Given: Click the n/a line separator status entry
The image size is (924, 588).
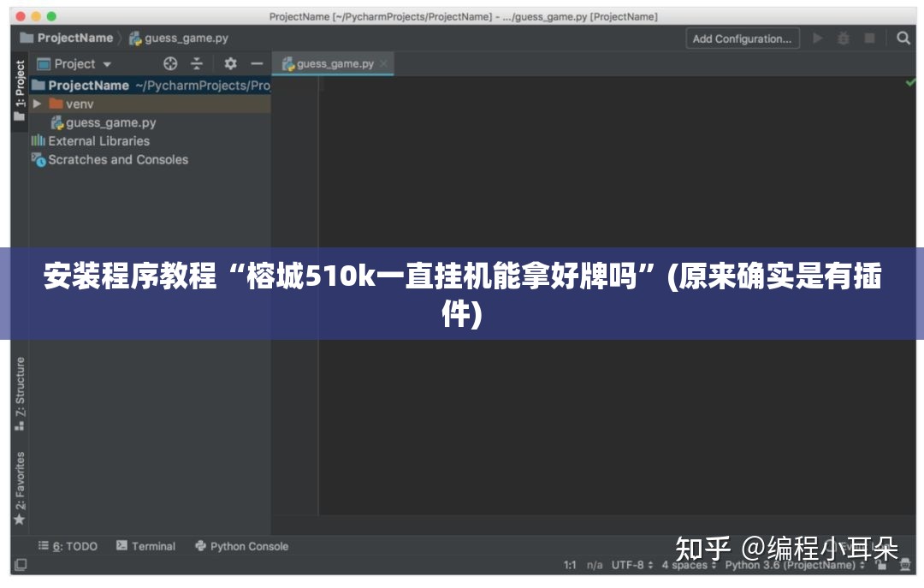Looking at the screenshot, I should [595, 565].
